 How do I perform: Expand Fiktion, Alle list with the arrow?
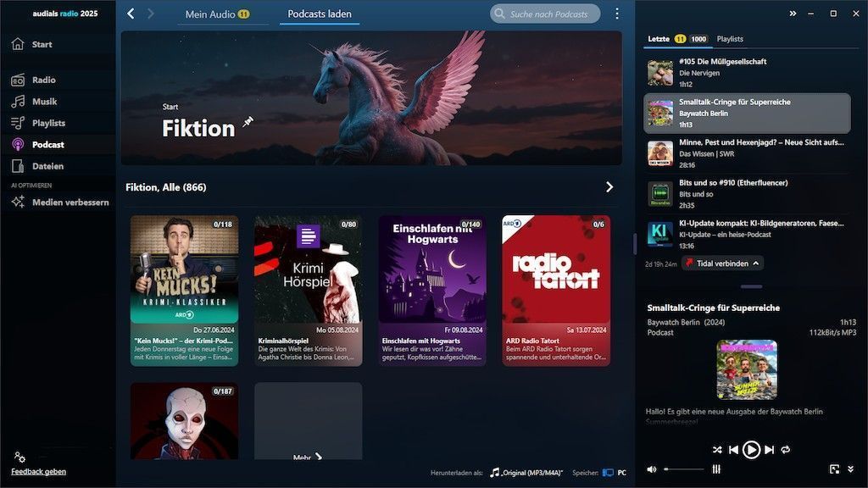click(609, 187)
